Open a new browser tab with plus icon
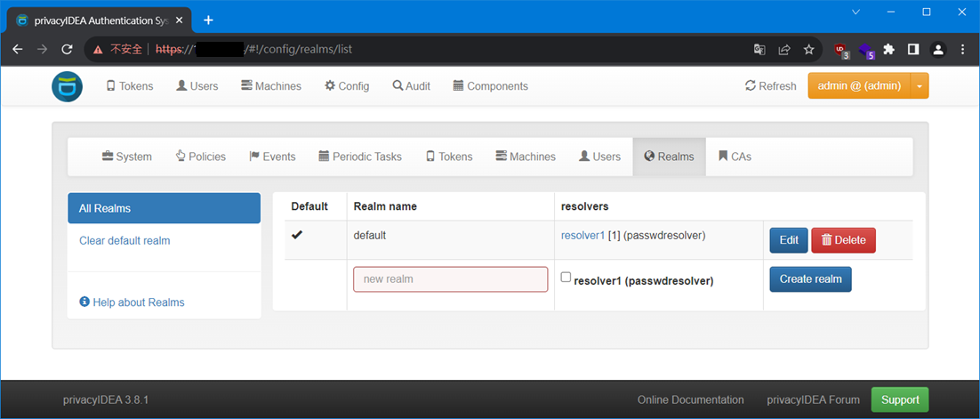Screen dimensions: 980x419 (x=209, y=20)
